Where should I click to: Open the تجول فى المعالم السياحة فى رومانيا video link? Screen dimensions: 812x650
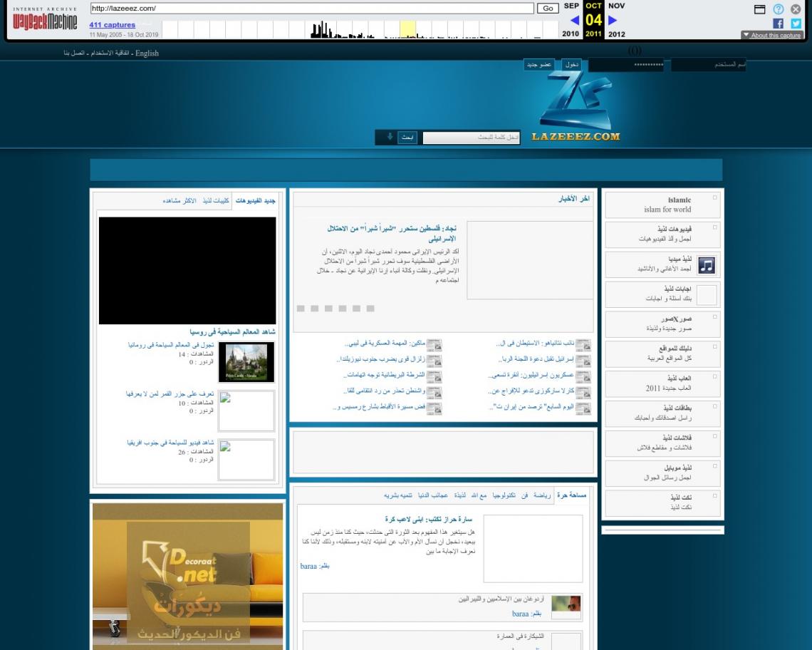[x=171, y=345]
